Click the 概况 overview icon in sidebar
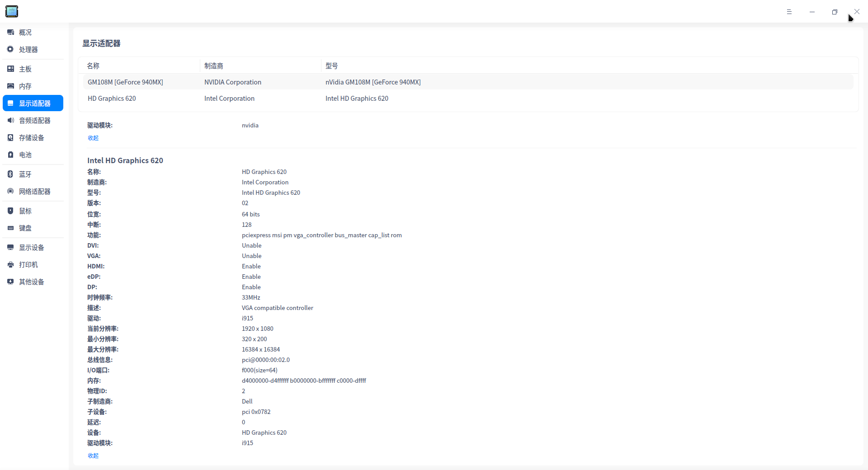Image resolution: width=868 pixels, height=470 pixels. (x=10, y=33)
